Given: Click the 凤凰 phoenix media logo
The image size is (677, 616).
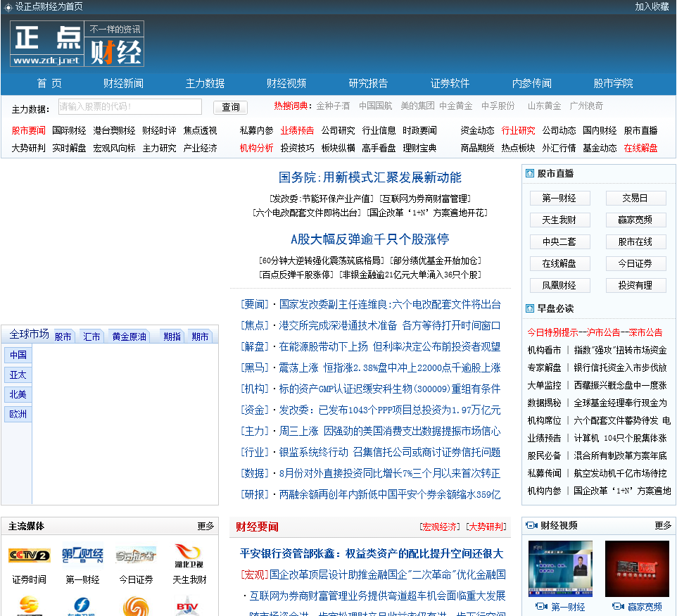Looking at the screenshot, I should tap(136, 606).
